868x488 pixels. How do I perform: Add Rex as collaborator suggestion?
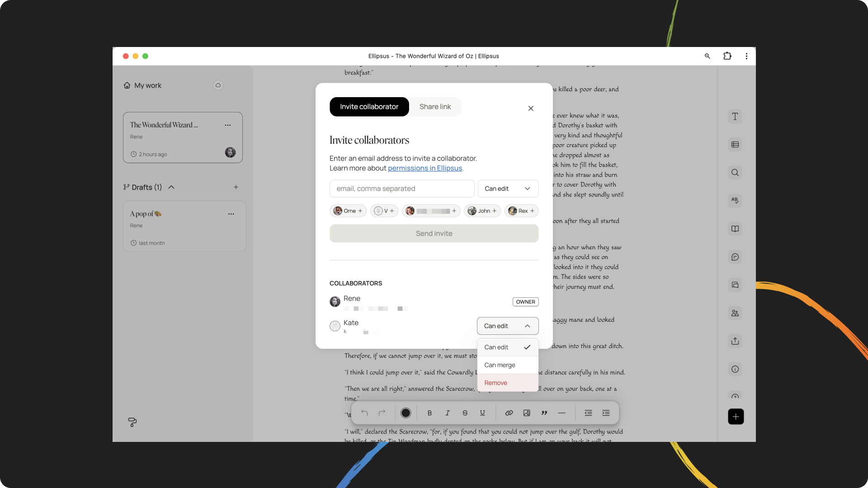pos(522,211)
